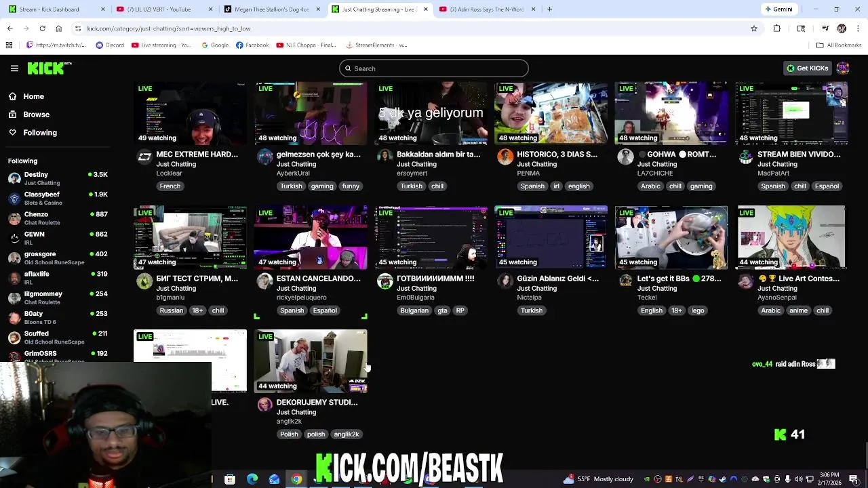Viewport: 868px width, 488px height.
Task: Click the Get KICKs button
Action: coord(807,68)
